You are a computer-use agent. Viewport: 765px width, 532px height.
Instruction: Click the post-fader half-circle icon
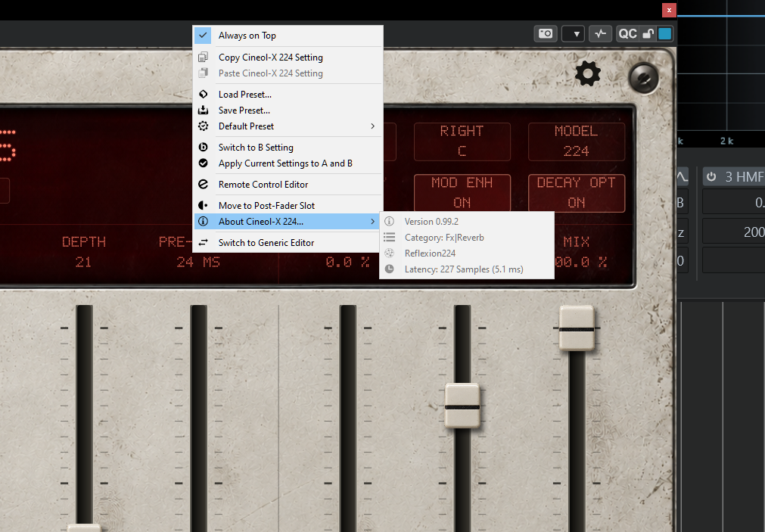pos(204,206)
